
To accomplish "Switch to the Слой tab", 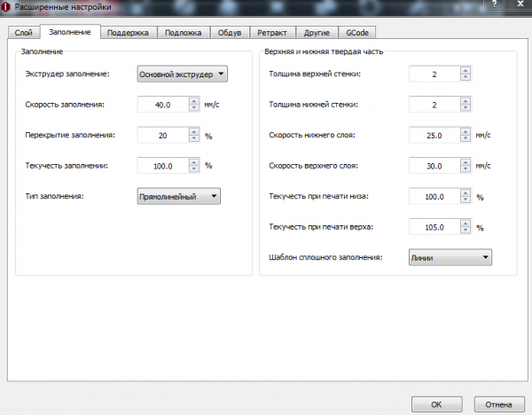I will [x=24, y=33].
